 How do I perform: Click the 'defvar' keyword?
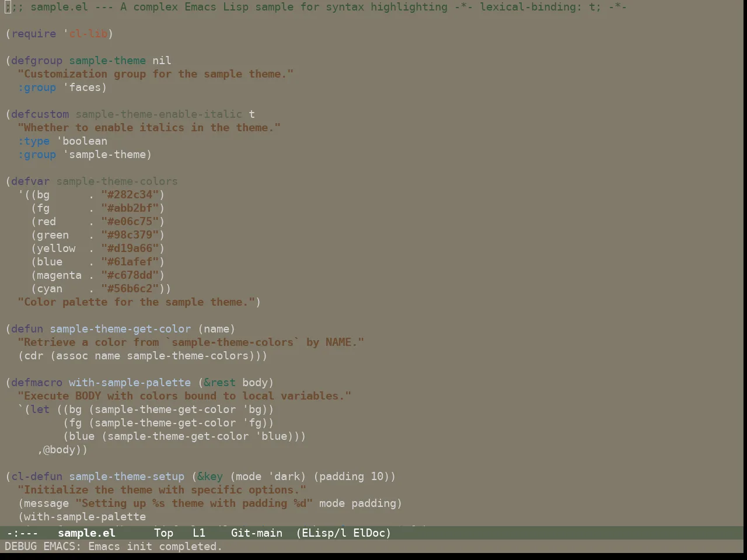[x=30, y=181]
